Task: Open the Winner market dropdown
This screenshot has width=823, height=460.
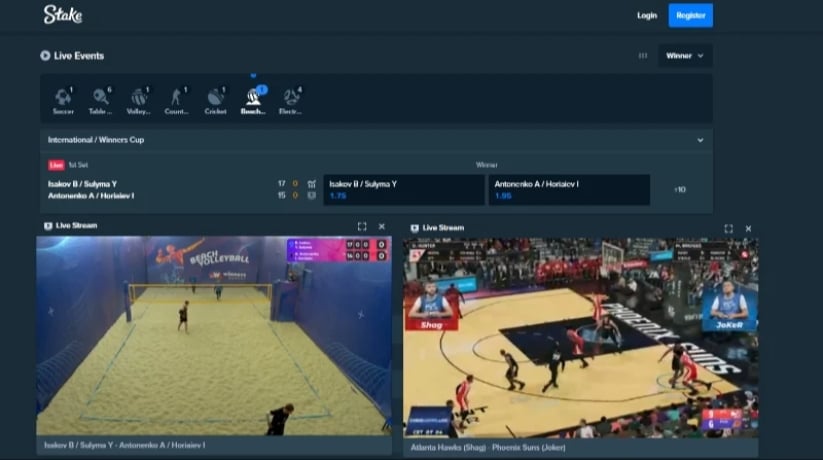Action: 685,56
